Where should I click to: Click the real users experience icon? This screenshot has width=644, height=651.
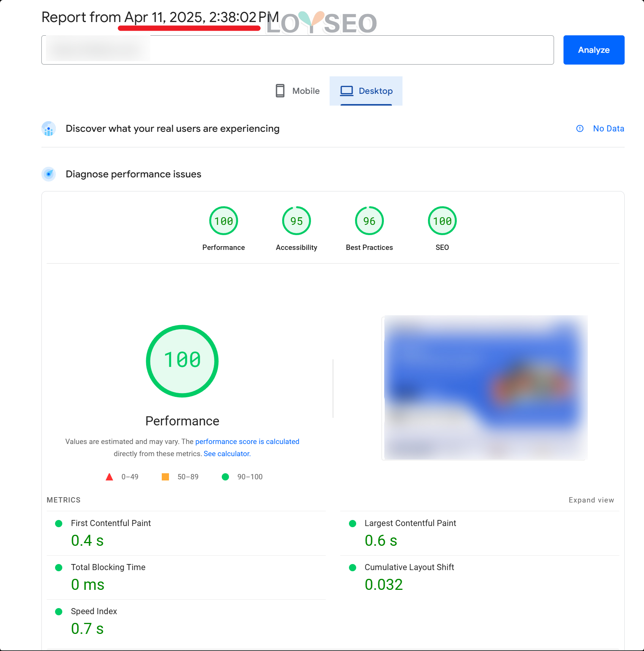pyautogui.click(x=49, y=129)
